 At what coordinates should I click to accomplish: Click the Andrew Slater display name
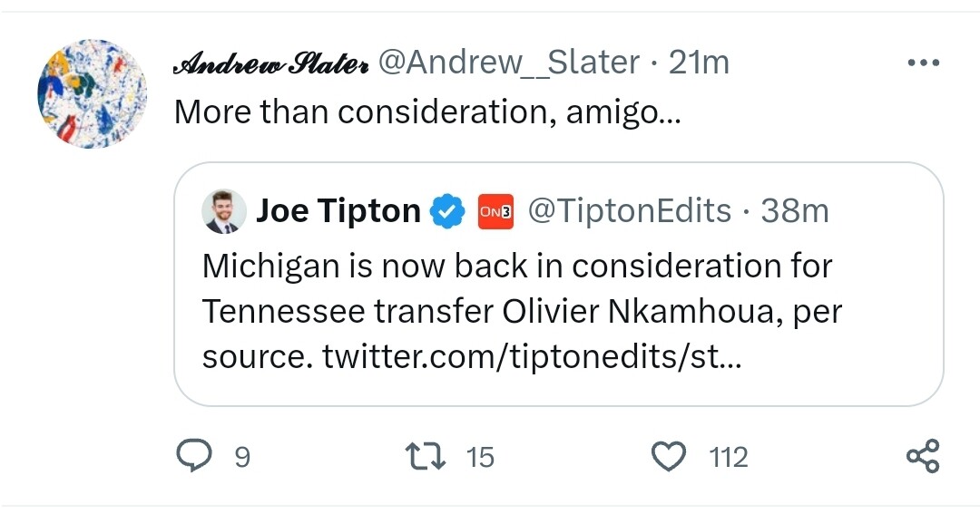(270, 63)
